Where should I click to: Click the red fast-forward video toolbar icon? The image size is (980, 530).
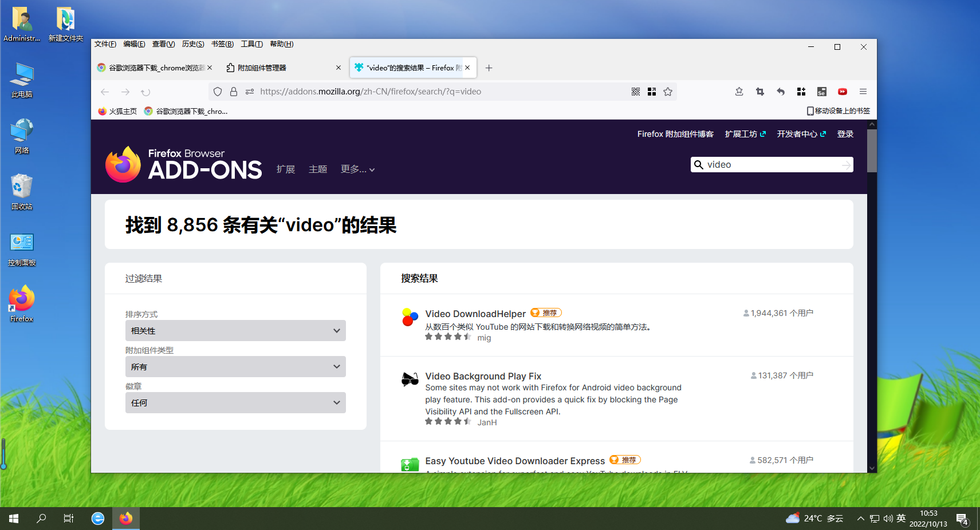[843, 92]
